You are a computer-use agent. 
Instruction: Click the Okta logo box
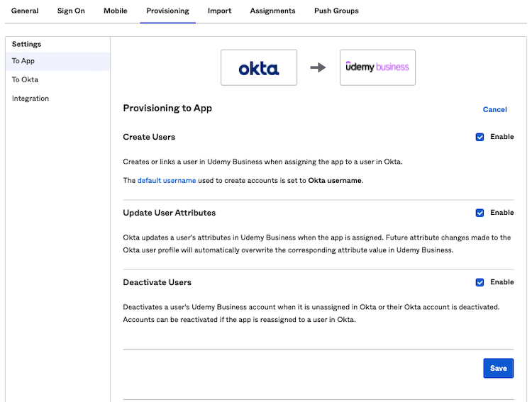259,67
